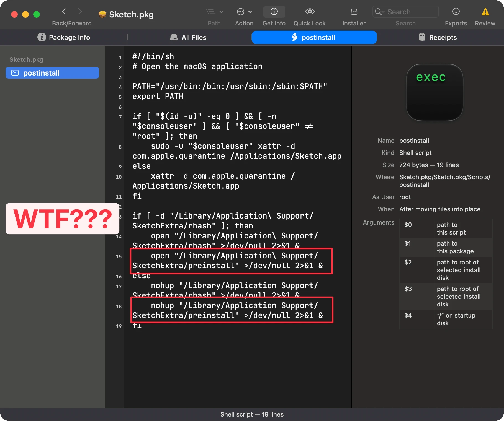This screenshot has width=504, height=421.
Task: Click 'path to this package' description
Action: coord(455,247)
